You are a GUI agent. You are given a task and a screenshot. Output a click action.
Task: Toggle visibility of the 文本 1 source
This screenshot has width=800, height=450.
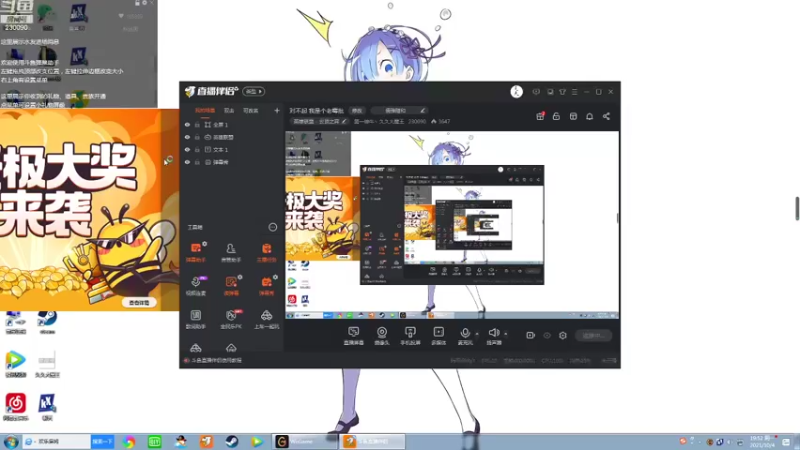[x=187, y=149]
